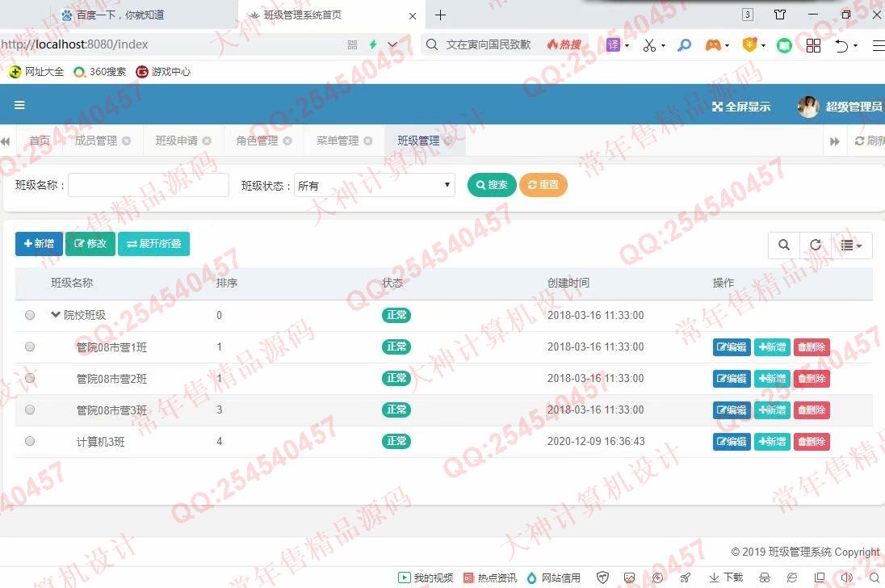
Task: Click 删除 for 计算机3班
Action: tap(812, 441)
